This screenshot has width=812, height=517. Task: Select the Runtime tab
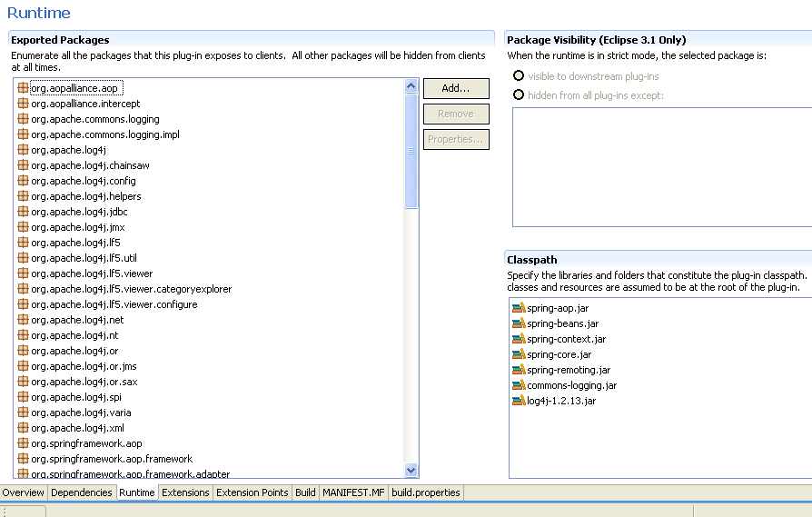[137, 492]
